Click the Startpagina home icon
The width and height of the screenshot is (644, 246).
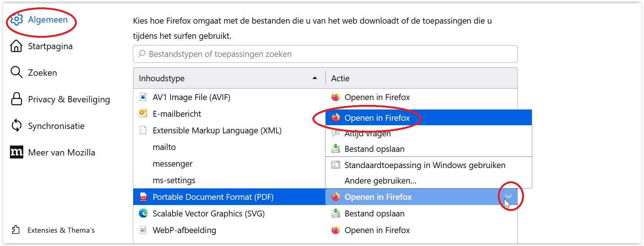pyautogui.click(x=16, y=46)
